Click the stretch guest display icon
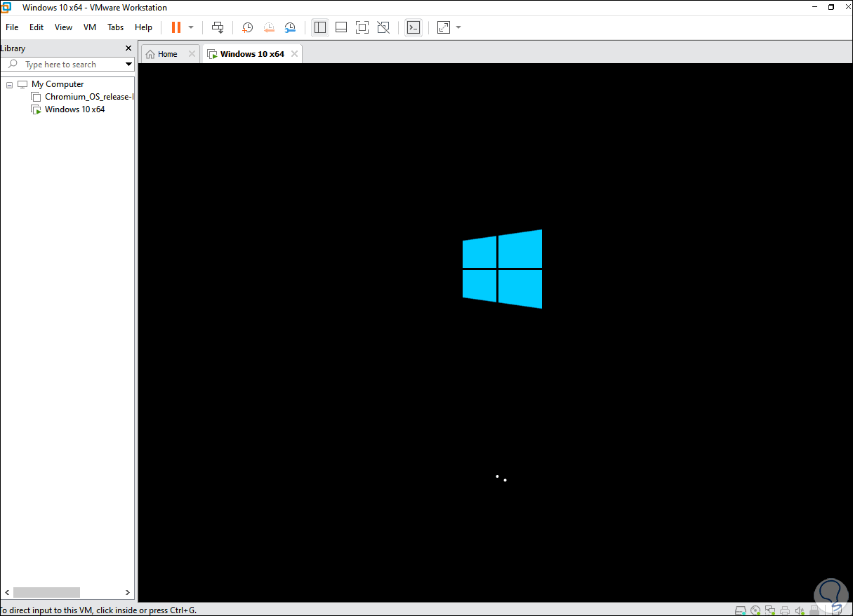Screen dimensions: 853x616 [444, 27]
